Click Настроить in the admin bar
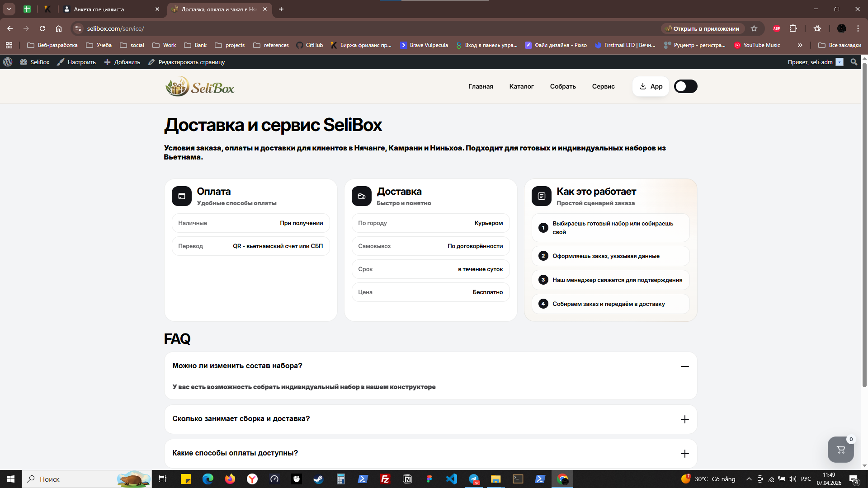868x488 pixels. click(x=76, y=62)
